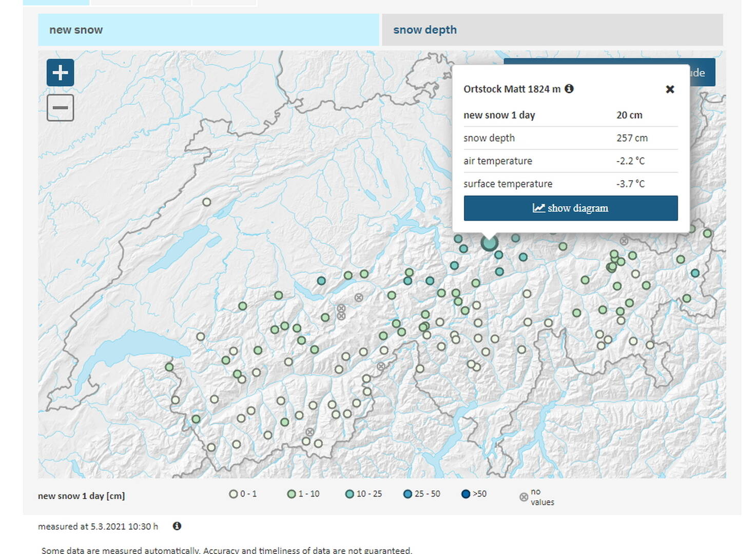
Task: Click the >50 legend circle
Action: [466, 494]
